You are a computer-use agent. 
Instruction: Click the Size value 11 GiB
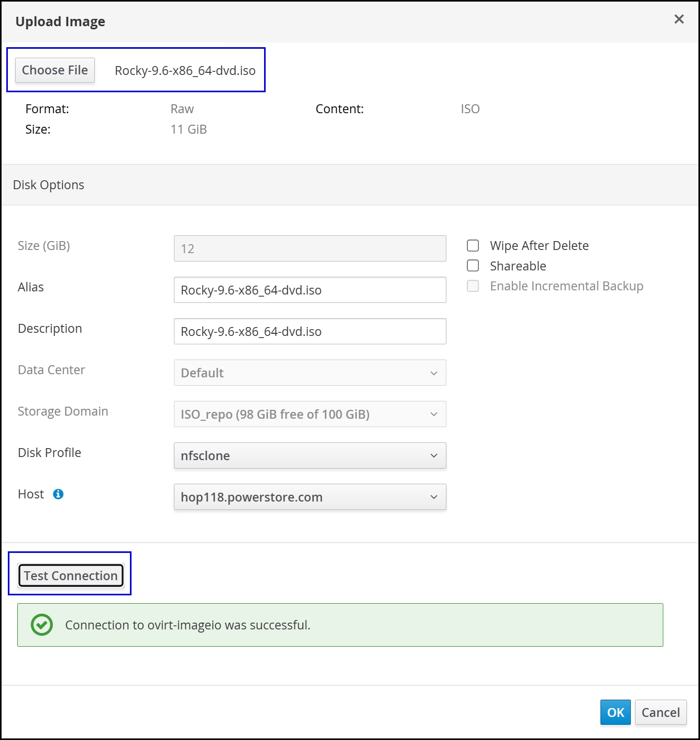tap(189, 129)
